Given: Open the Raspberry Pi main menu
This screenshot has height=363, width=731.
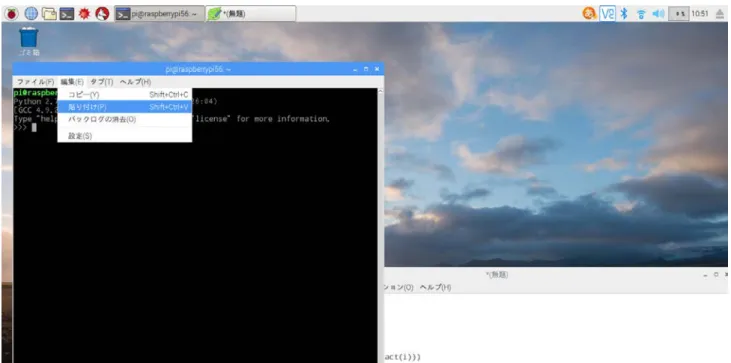Looking at the screenshot, I should point(11,14).
